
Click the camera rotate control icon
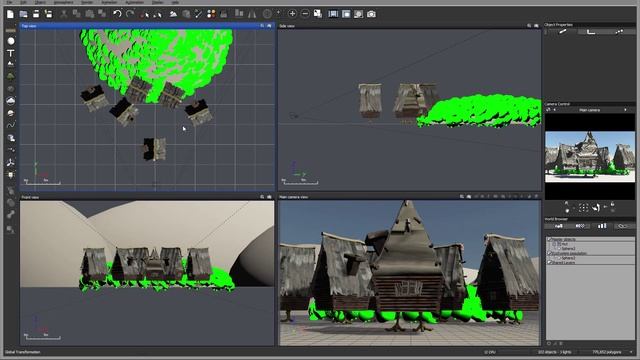tap(596, 208)
